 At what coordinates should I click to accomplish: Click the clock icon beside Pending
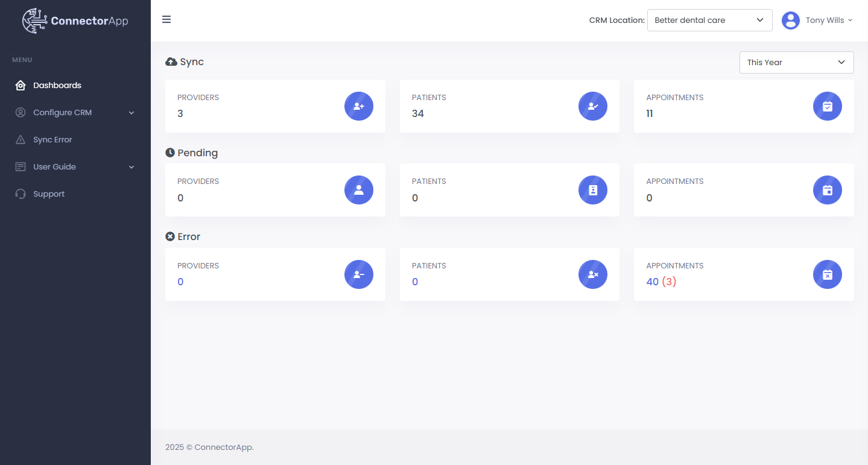(170, 153)
